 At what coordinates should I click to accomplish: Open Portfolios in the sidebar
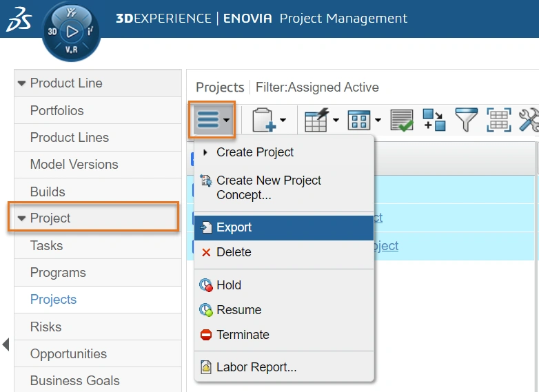57,110
